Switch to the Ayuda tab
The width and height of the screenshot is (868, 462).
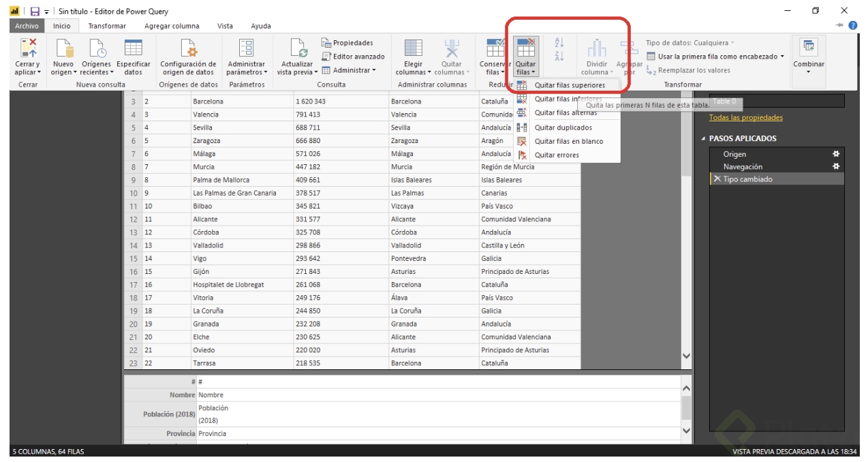pos(261,26)
